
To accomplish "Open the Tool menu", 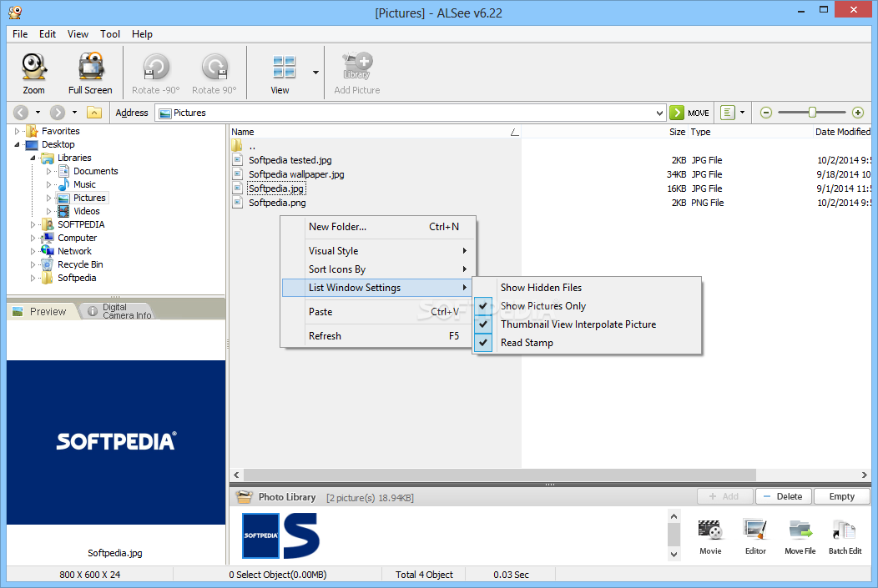I will (110, 34).
